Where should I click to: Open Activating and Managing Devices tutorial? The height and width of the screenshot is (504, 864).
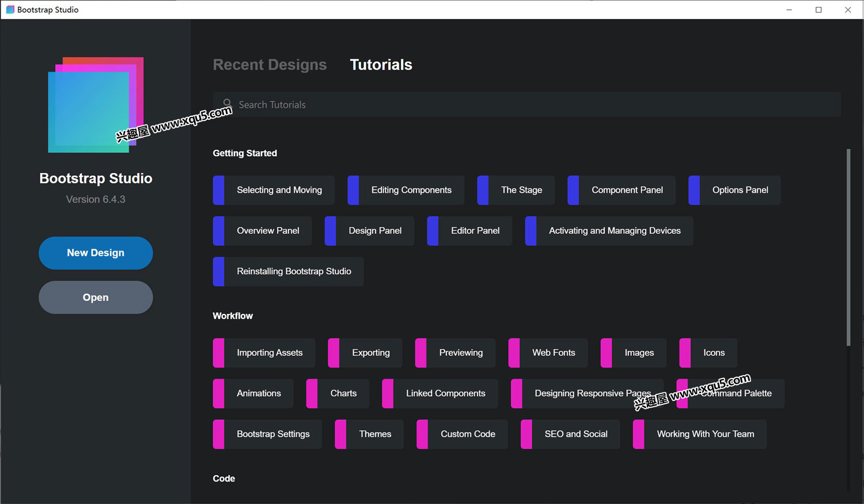coord(609,231)
